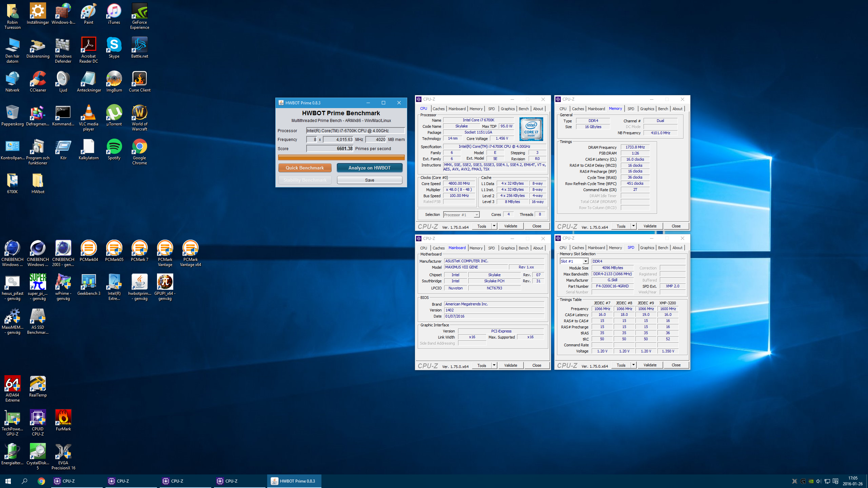Viewport: 868px width, 488px height.
Task: Select the CPUID CPU-Z desktop shortcut
Action: tap(38, 423)
